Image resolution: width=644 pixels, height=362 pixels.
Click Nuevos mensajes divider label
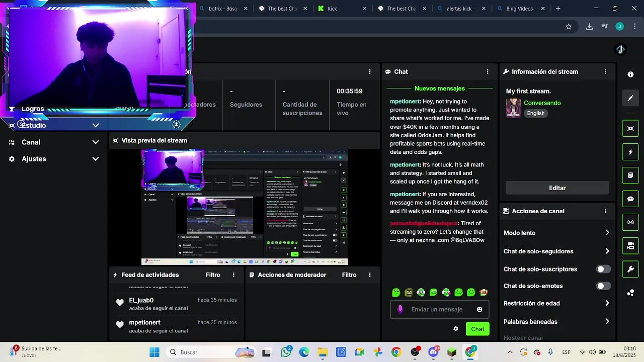pyautogui.click(x=439, y=88)
